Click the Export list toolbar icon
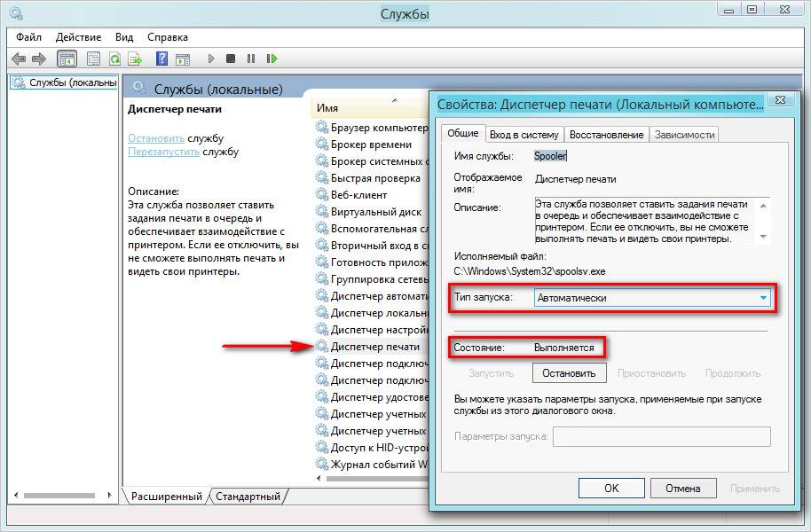 click(135, 59)
